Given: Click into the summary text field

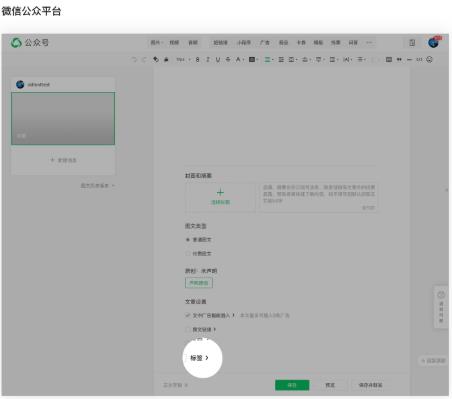Looking at the screenshot, I should point(319,197).
